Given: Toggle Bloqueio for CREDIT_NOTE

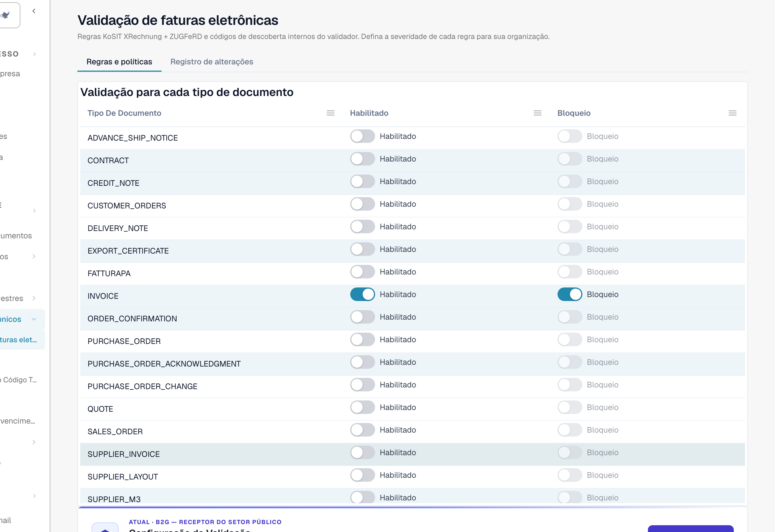Looking at the screenshot, I should 570,182.
